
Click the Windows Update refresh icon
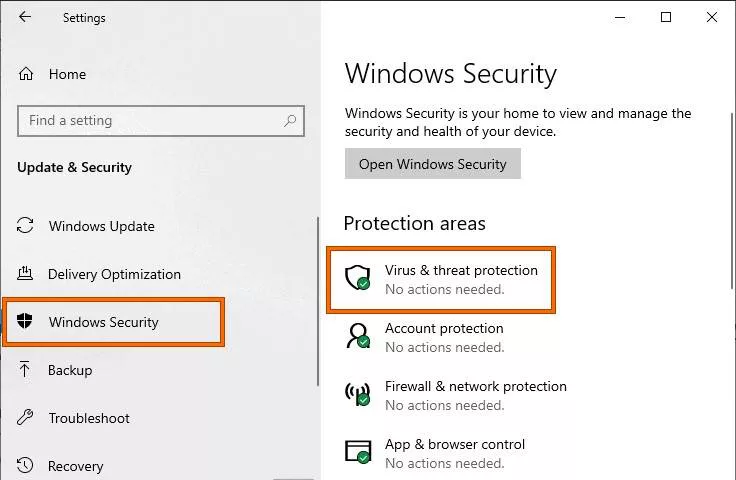[x=26, y=226]
